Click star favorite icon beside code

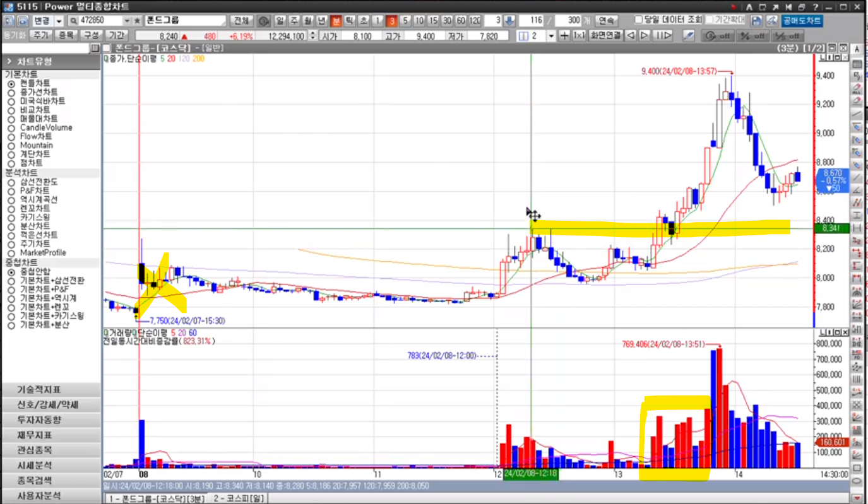click(137, 21)
